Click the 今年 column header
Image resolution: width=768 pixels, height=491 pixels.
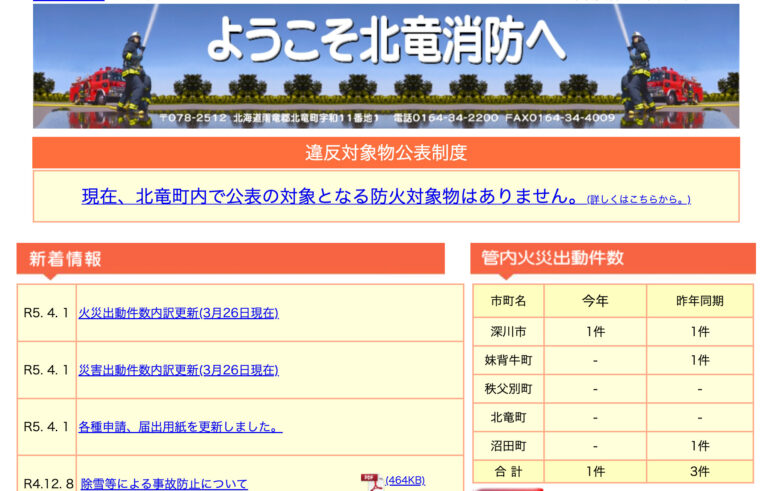tap(595, 301)
